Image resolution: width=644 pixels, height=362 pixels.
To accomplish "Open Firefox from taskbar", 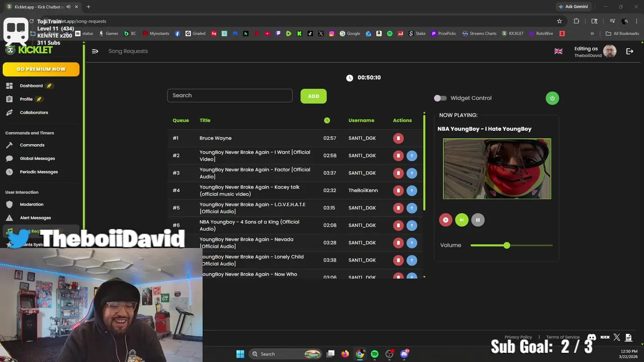I will coord(345,354).
